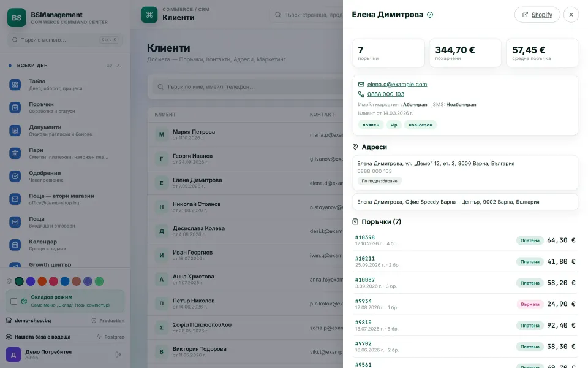This screenshot has height=368, width=588.
Task: Click the bag icon beside Поръчки (7)
Action: [x=355, y=221]
